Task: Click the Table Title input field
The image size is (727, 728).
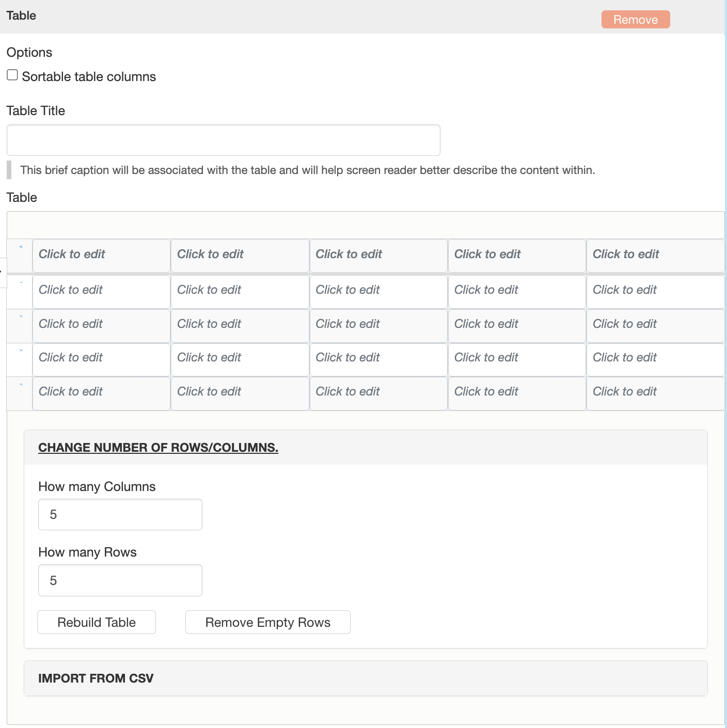Action: pyautogui.click(x=223, y=140)
